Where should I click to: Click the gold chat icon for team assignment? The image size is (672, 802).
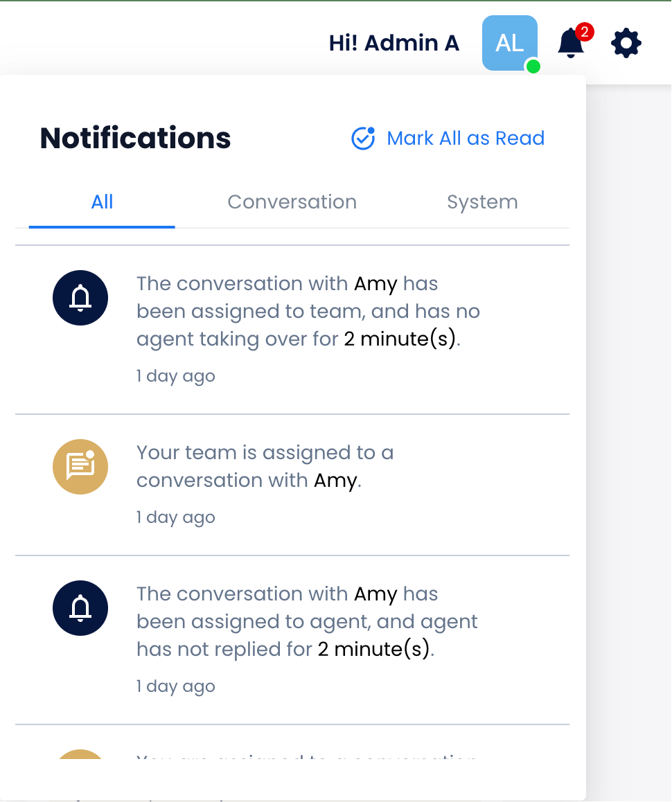[x=80, y=467]
